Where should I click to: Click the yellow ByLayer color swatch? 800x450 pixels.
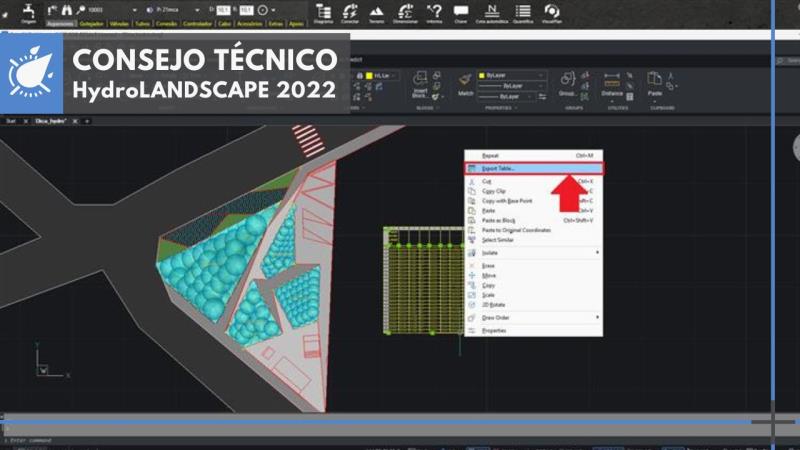[x=482, y=76]
